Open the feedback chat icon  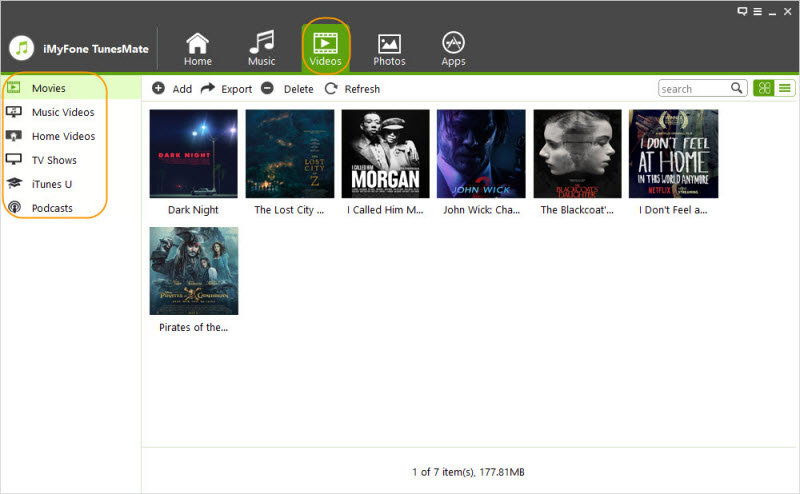point(742,11)
